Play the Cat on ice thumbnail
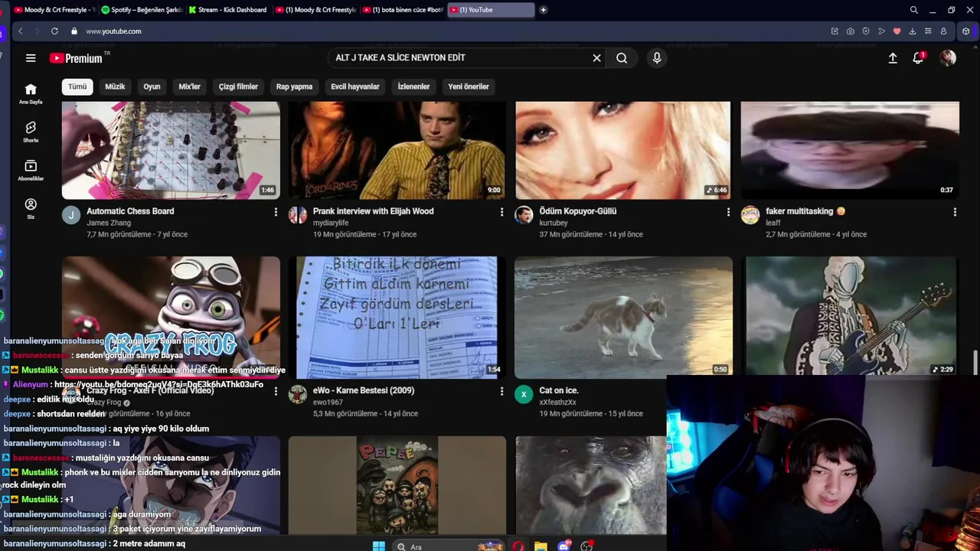Image resolution: width=980 pixels, height=551 pixels. click(623, 317)
